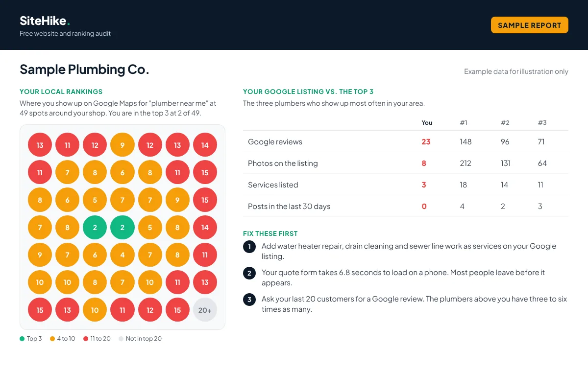
Task: Click the #2 Services listed value 14
Action: tap(505, 185)
